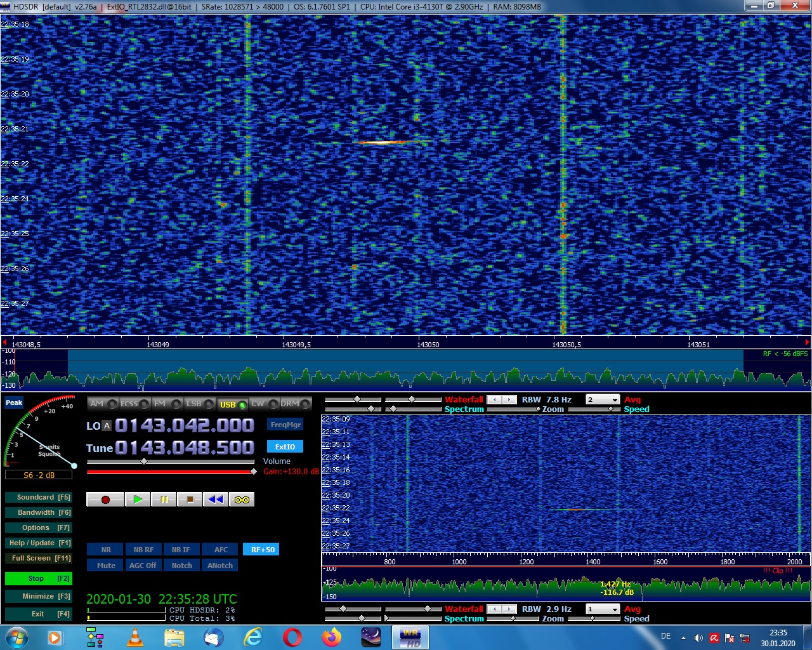Image resolution: width=812 pixels, height=650 pixels.
Task: Select FM demodulation mode
Action: [167, 404]
